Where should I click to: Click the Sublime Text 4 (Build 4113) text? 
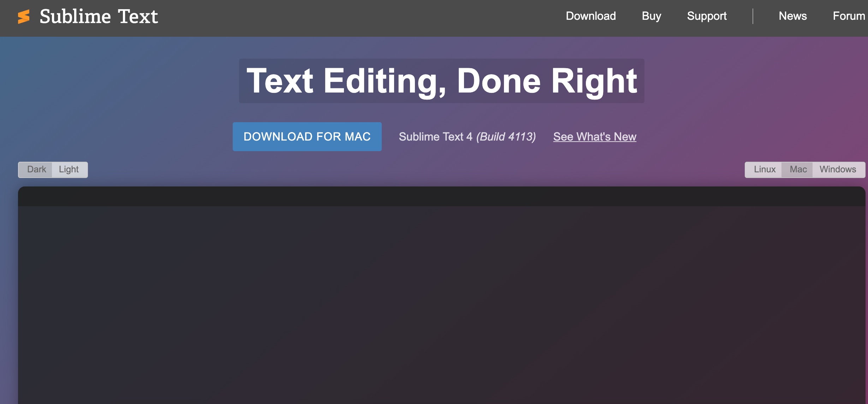(467, 137)
